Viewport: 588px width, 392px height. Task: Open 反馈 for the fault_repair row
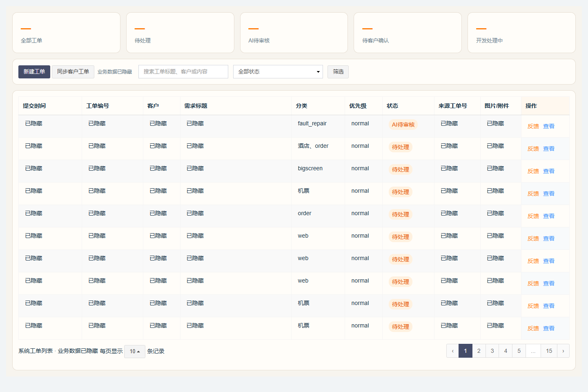tap(533, 126)
